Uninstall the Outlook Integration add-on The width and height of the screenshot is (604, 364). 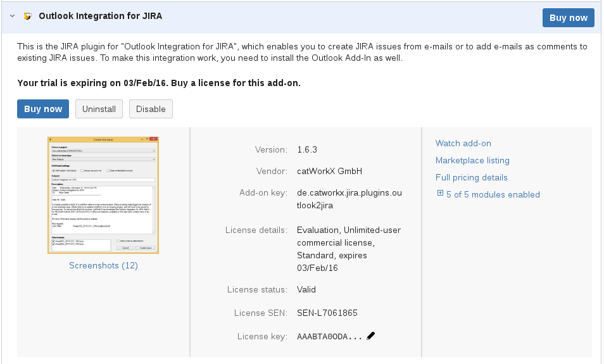pos(99,109)
